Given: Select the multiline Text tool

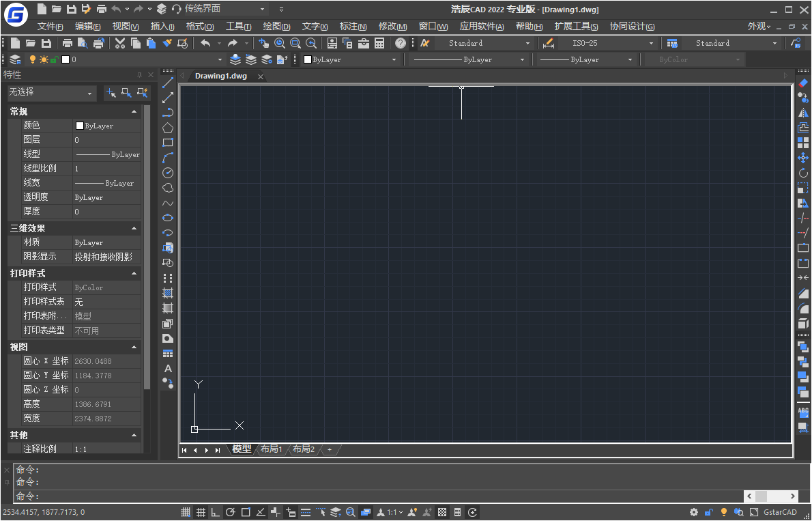Looking at the screenshot, I should tap(168, 369).
